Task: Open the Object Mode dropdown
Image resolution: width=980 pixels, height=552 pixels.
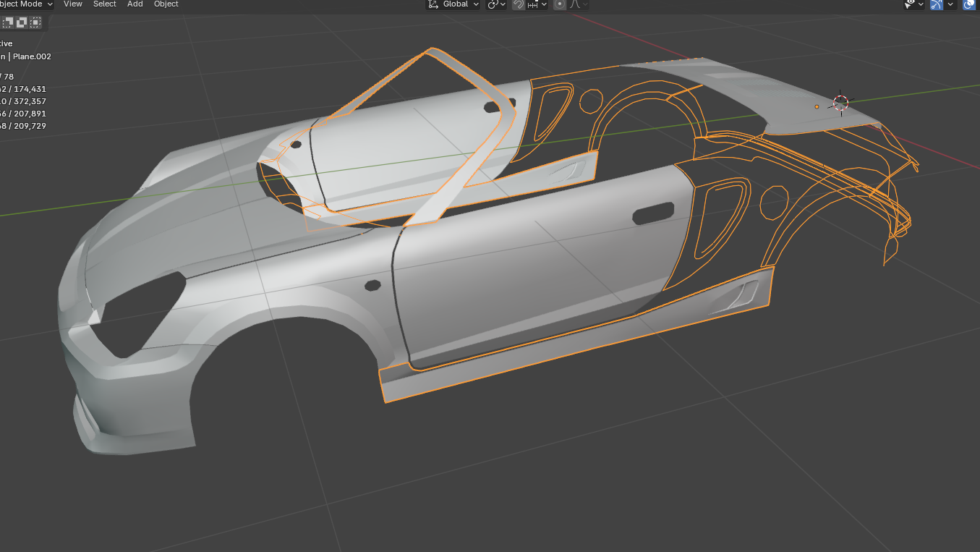Action: pyautogui.click(x=27, y=4)
